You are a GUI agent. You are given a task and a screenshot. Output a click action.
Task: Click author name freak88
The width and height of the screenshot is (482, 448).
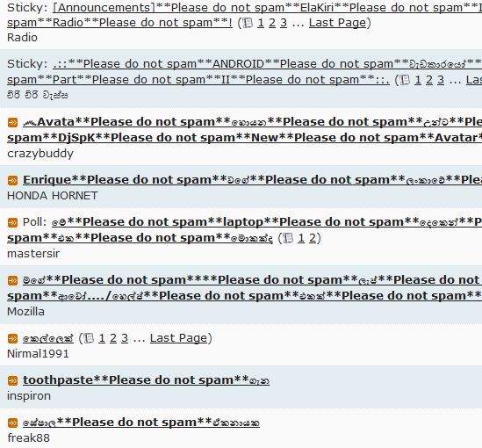pos(28,437)
